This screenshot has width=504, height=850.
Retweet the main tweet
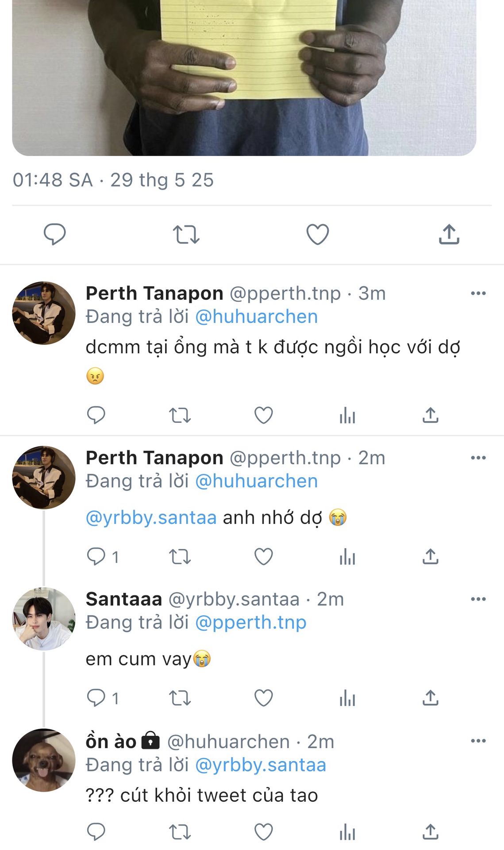click(186, 234)
